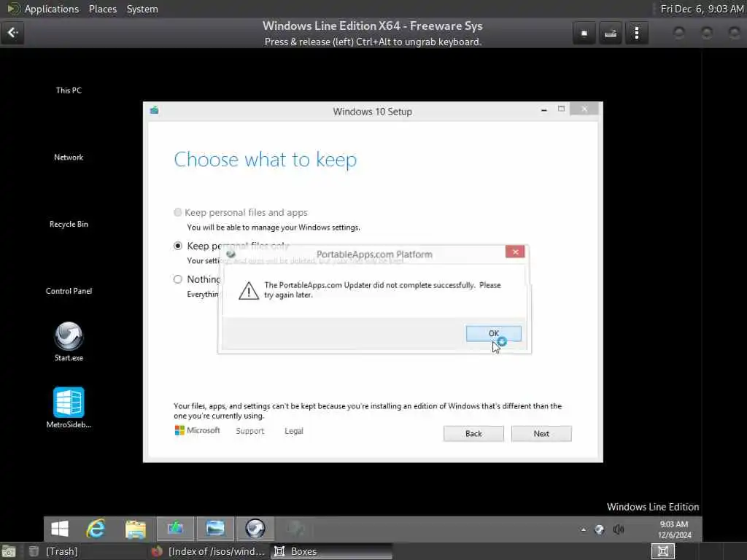Select Recycle Bin desktop shortcut

pyautogui.click(x=69, y=225)
